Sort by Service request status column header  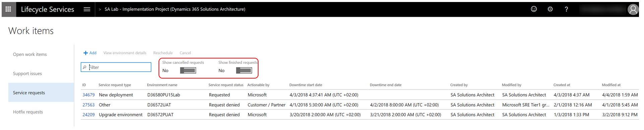tap(226, 85)
